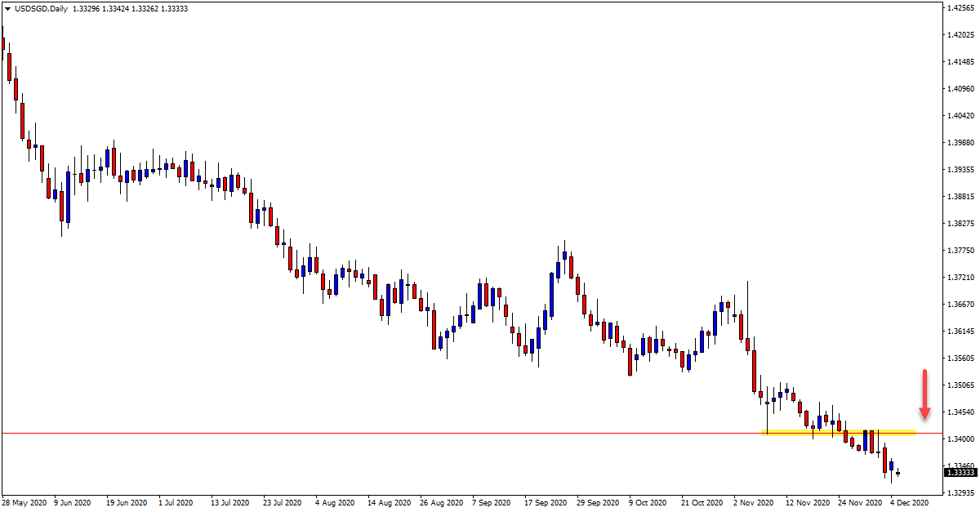Click the small triangle before USDSGD,Daily
This screenshot has width=980, height=512.
tap(7, 7)
